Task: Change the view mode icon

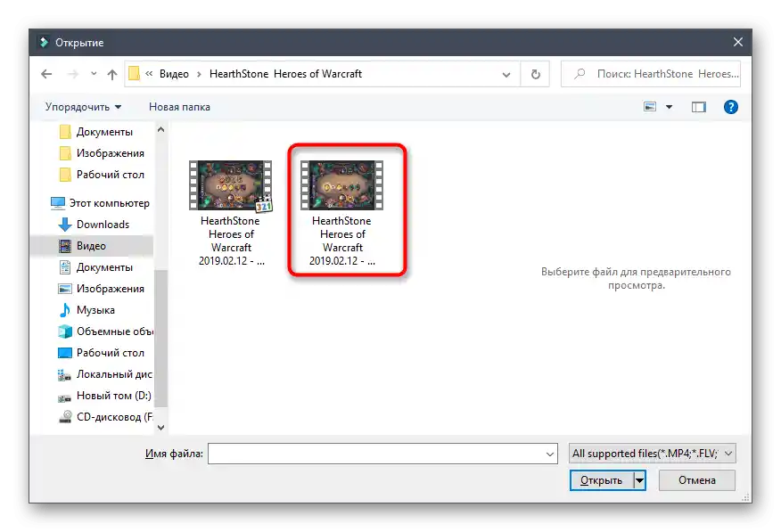Action: point(650,107)
